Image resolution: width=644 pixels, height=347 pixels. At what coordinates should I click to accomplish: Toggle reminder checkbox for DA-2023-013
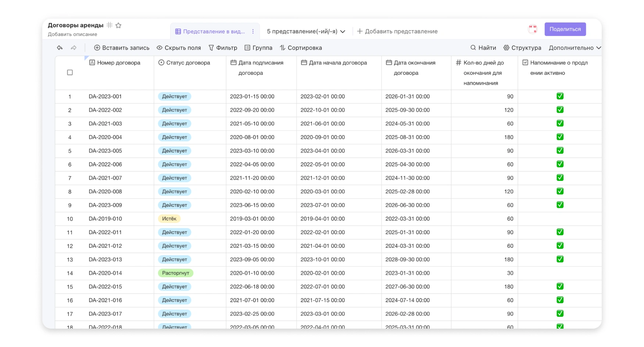click(560, 260)
